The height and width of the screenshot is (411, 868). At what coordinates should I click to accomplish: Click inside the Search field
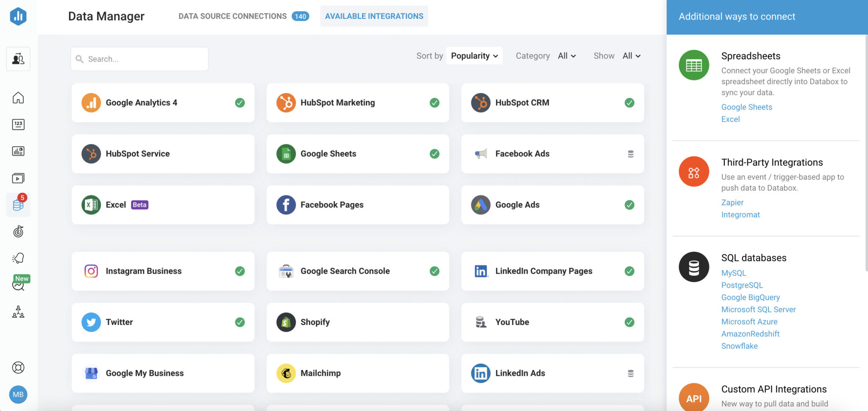pos(139,59)
